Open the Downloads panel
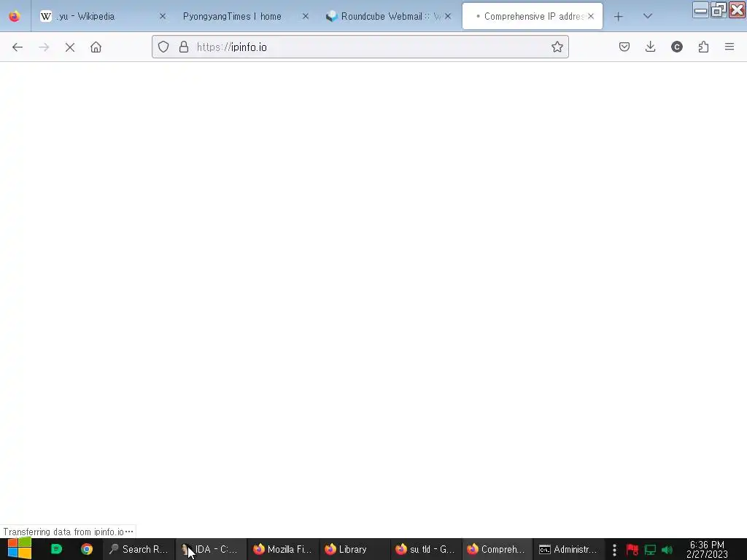Image resolution: width=747 pixels, height=560 pixels. coord(650,47)
